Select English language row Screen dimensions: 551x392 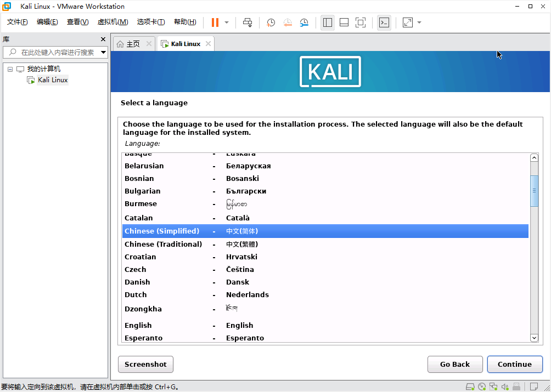click(325, 325)
